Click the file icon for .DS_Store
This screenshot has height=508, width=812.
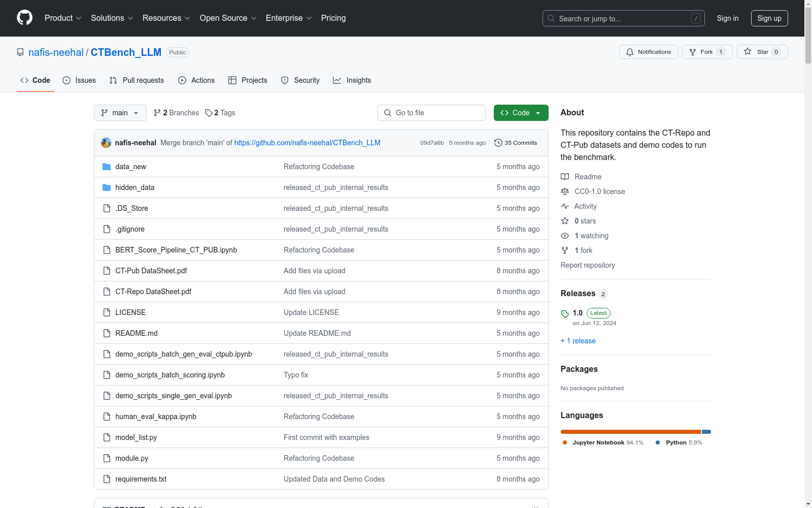click(x=107, y=208)
